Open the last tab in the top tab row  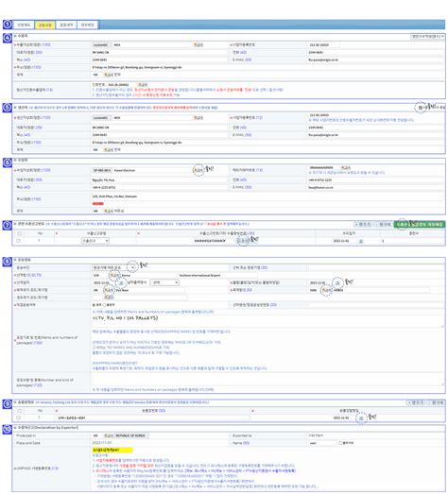87,25
